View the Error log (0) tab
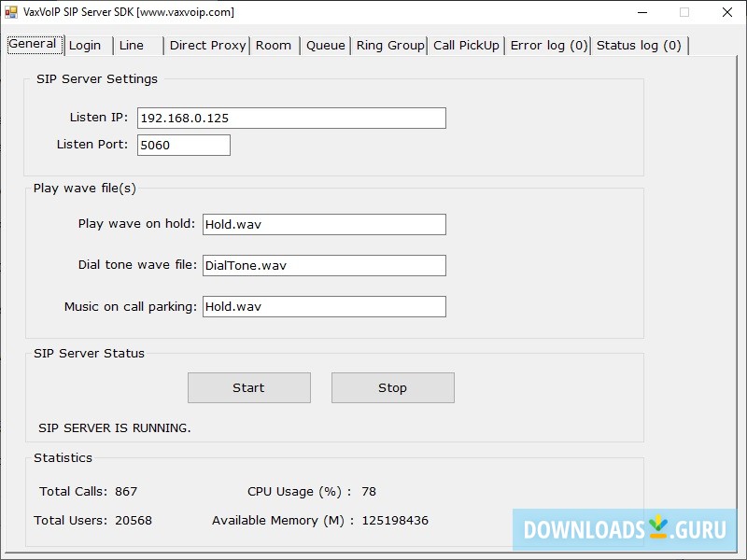Screen dimensions: 747x560 [x=548, y=46]
